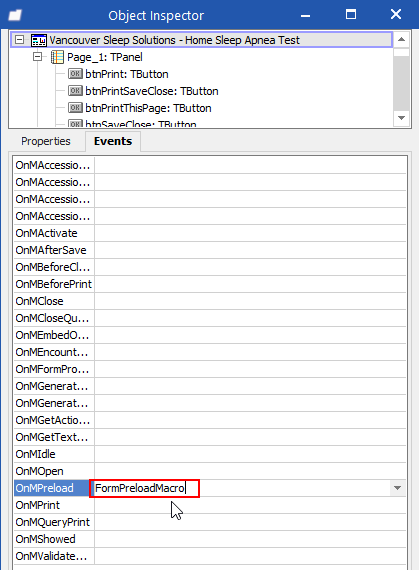Select the OnMIdle event name
Viewport: 419px width, 570px height.
(36, 454)
